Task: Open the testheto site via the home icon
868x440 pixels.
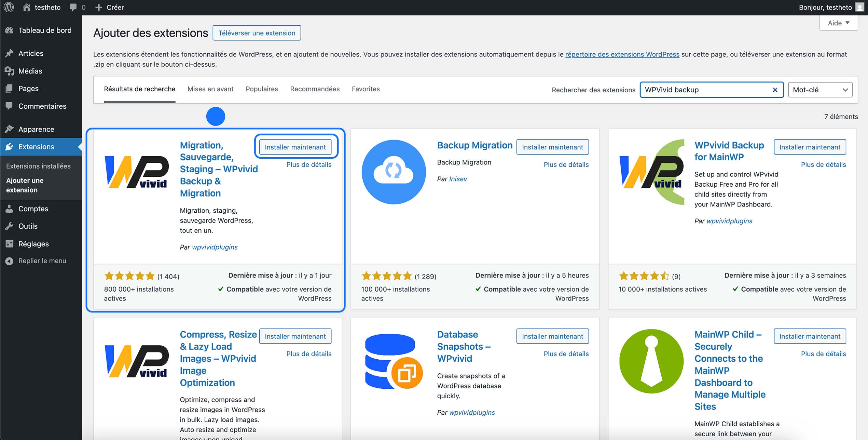Action: tap(27, 7)
